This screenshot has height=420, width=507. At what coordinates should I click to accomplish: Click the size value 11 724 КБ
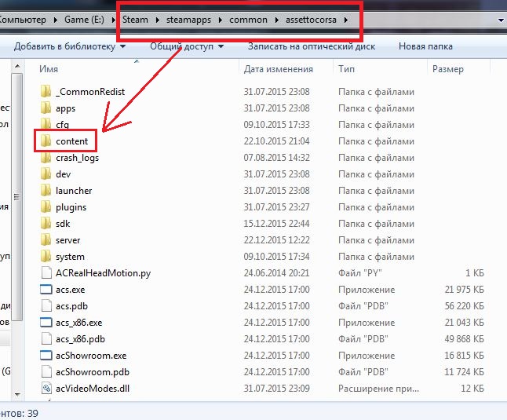click(464, 372)
